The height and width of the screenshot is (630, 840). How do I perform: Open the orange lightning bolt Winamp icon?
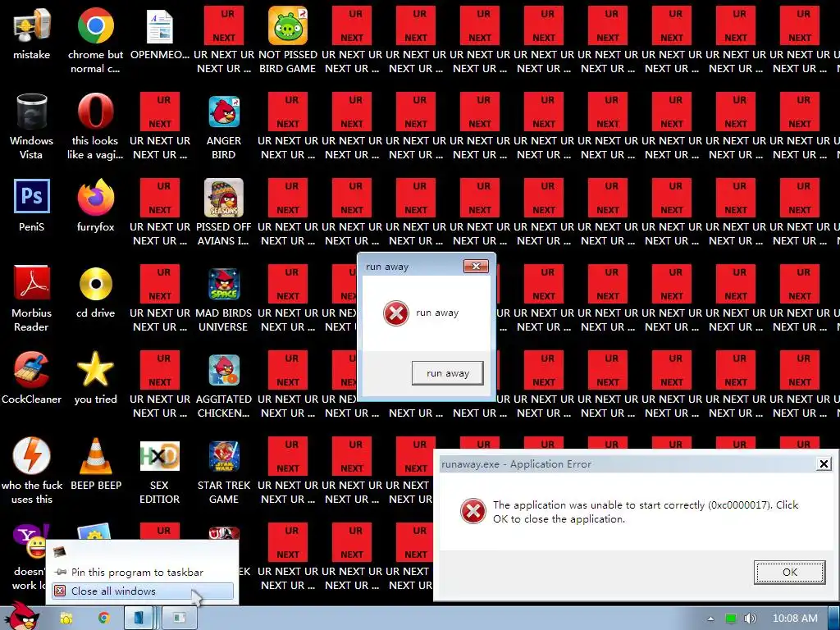32,456
